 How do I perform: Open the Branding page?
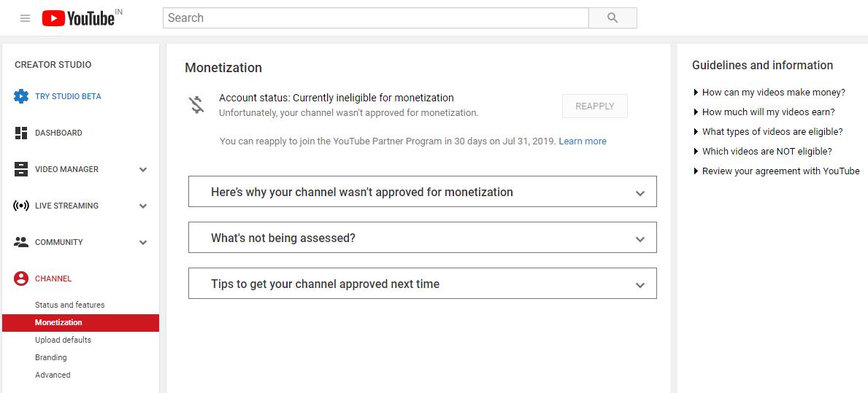51,357
